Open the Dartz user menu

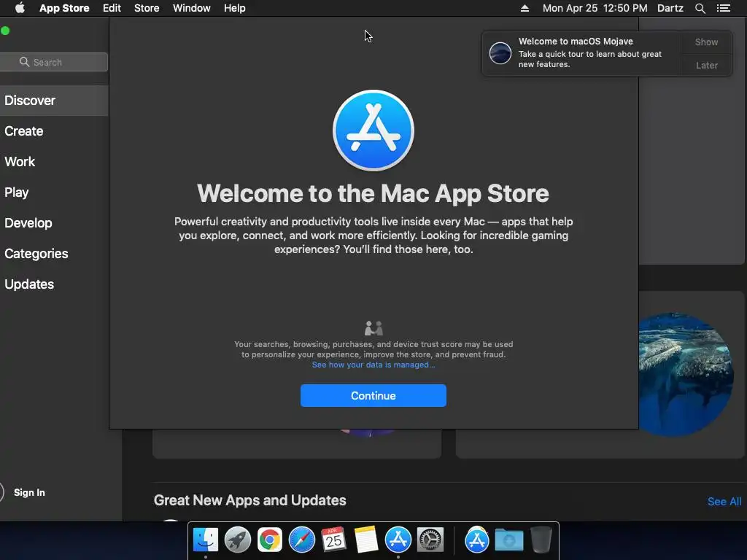pos(670,8)
